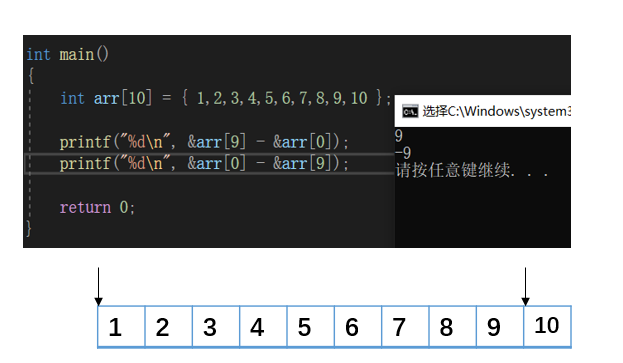
Task: Click the array cell containing 1
Action: point(122,326)
